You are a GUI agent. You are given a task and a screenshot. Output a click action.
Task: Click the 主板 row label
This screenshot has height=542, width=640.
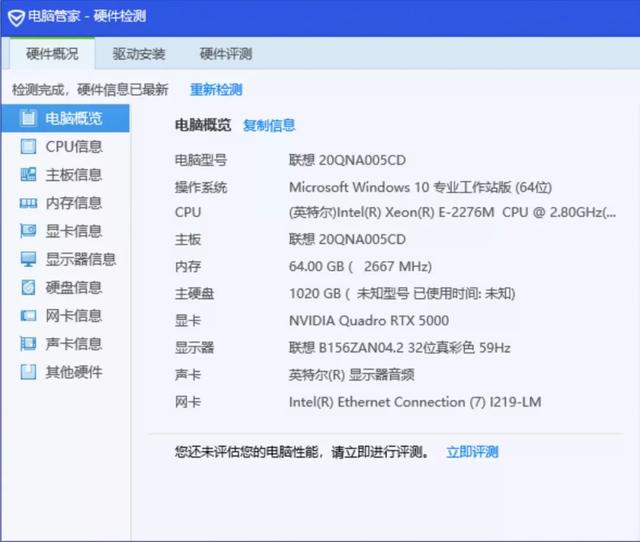(188, 239)
